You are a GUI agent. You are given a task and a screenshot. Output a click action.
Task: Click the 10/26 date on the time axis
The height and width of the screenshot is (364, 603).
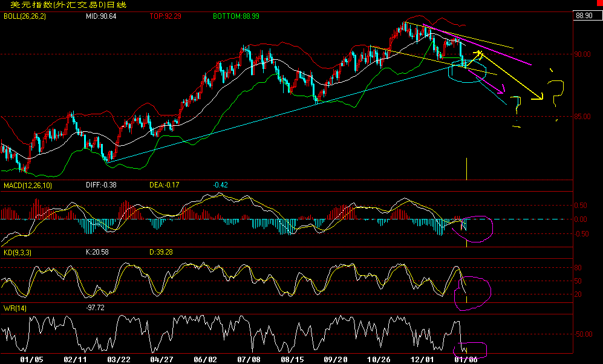(x=379, y=360)
